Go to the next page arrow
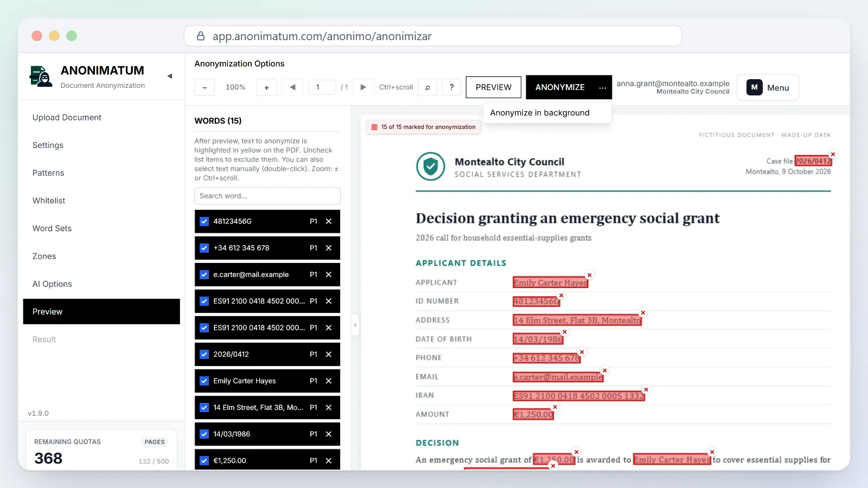Screen dimensions: 868x488 [x=363, y=87]
